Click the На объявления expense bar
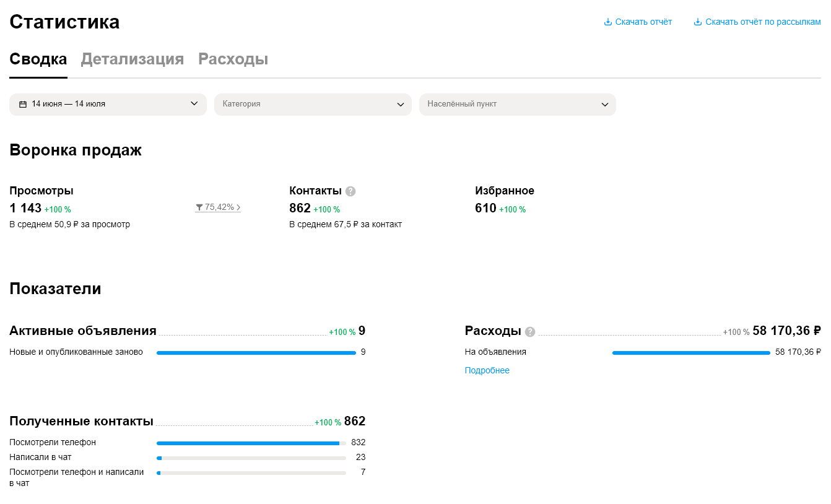This screenshot has width=831, height=504. point(691,352)
